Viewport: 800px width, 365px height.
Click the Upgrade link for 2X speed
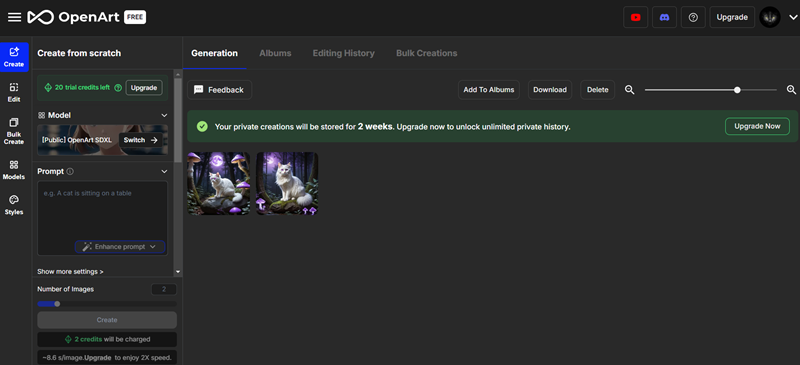pyautogui.click(x=98, y=357)
